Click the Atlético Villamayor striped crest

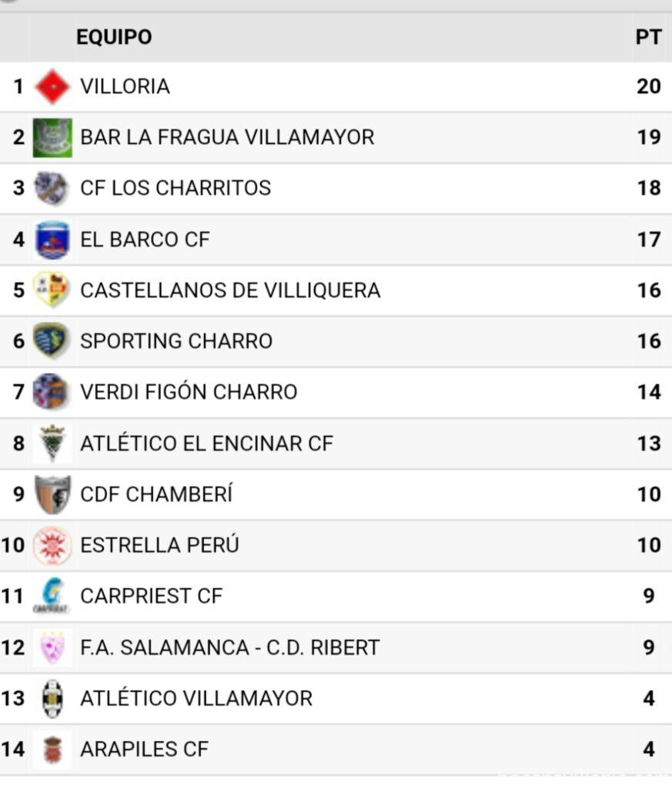pyautogui.click(x=52, y=698)
